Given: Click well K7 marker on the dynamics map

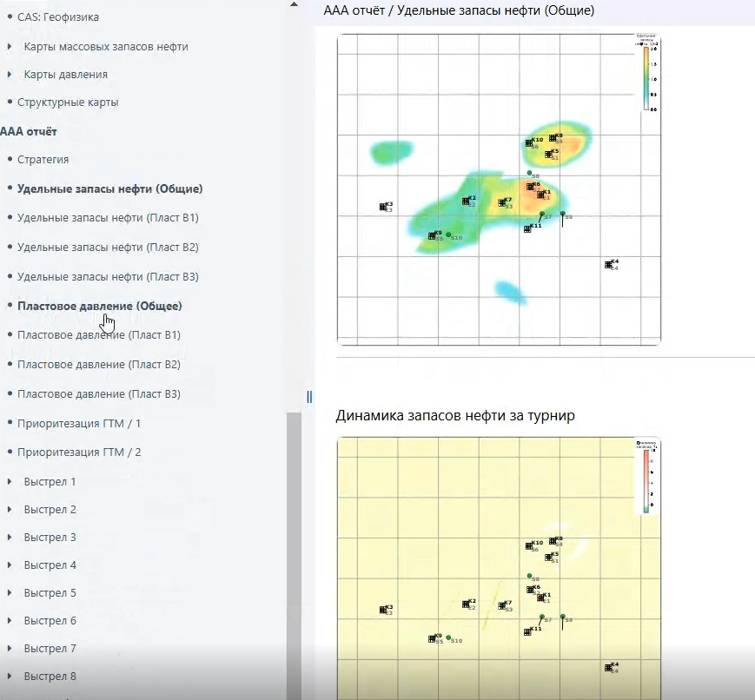Looking at the screenshot, I should 501,605.
